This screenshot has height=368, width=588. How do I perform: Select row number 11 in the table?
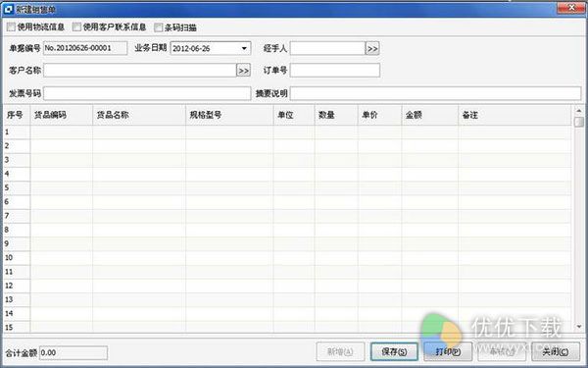tap(17, 272)
